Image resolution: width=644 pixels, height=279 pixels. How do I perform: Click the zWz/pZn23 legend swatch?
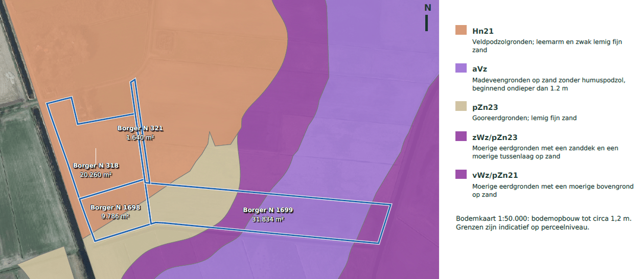click(x=461, y=136)
